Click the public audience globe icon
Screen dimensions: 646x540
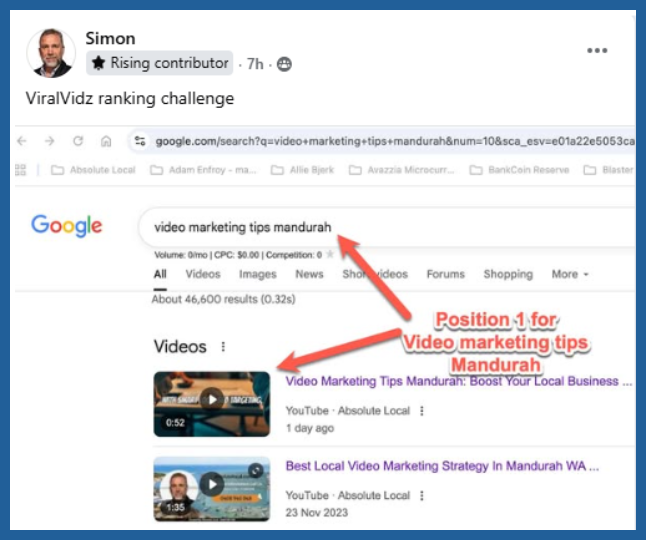(x=285, y=64)
